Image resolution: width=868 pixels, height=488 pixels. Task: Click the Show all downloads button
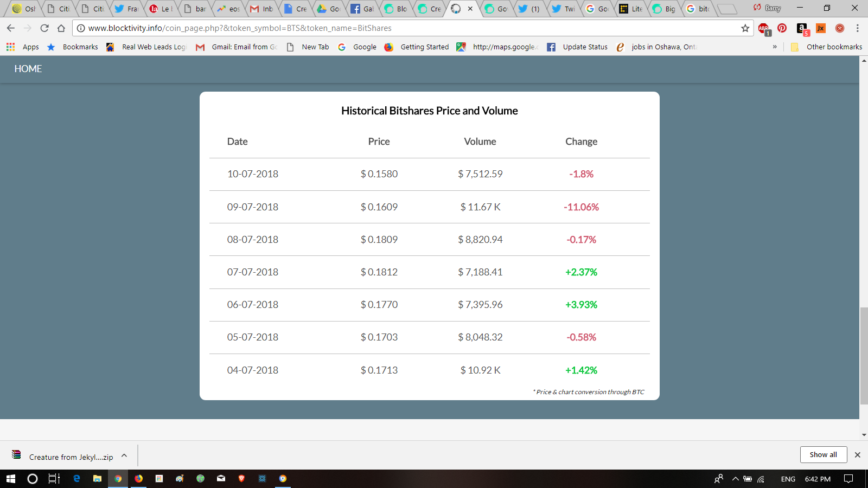coord(824,454)
